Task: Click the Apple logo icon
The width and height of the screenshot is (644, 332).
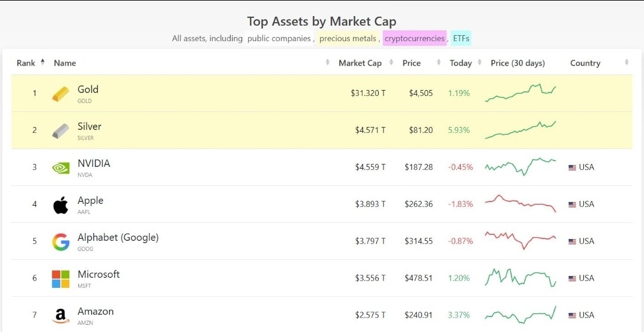Action: pyautogui.click(x=61, y=204)
